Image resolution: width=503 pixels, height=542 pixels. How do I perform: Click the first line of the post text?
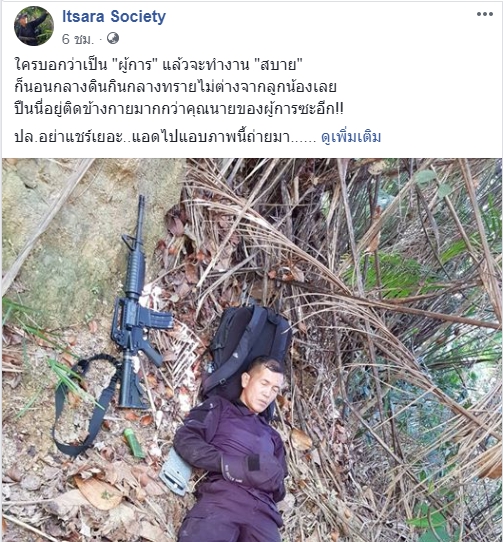tap(159, 65)
